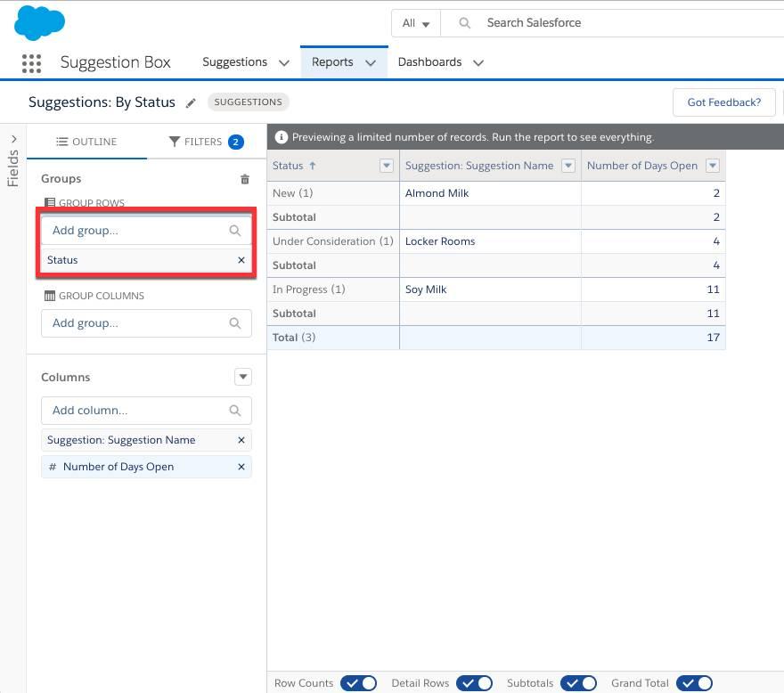
Task: Click the Status sort arrow in header
Action: 313,166
